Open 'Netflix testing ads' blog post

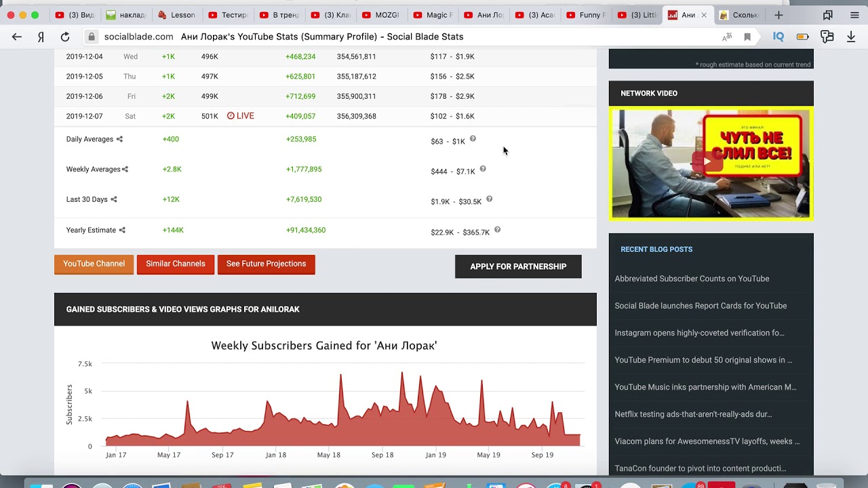pyautogui.click(x=693, y=414)
